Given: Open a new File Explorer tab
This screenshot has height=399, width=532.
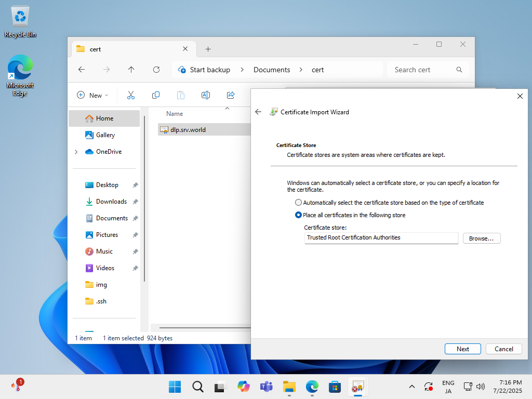Looking at the screenshot, I should pyautogui.click(x=208, y=48).
